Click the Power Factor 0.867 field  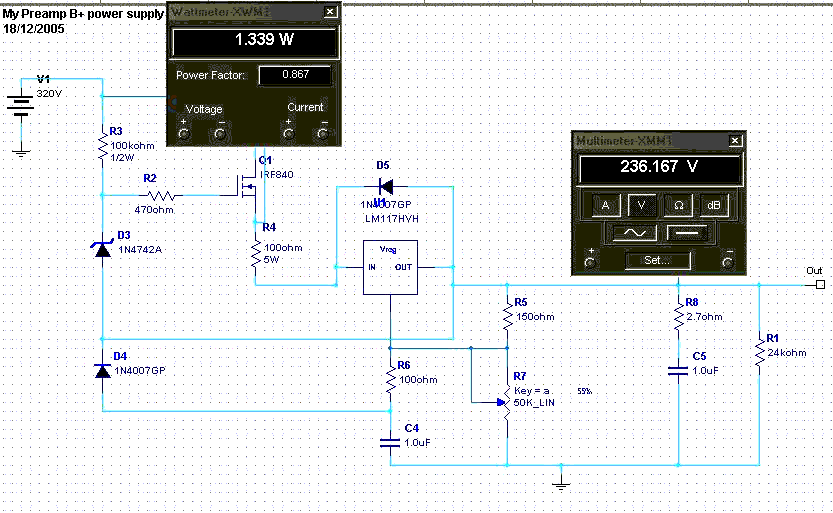295,75
